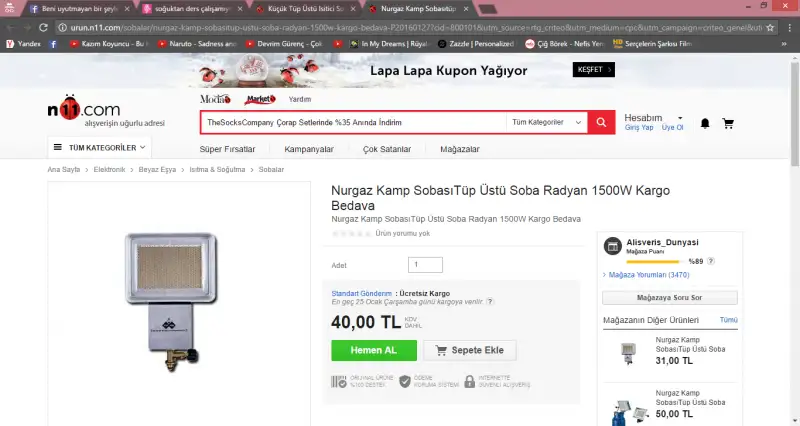Switch to 'Beni uyutmayan bir şey' tab
Viewport: 800px width, 426px height.
point(79,9)
